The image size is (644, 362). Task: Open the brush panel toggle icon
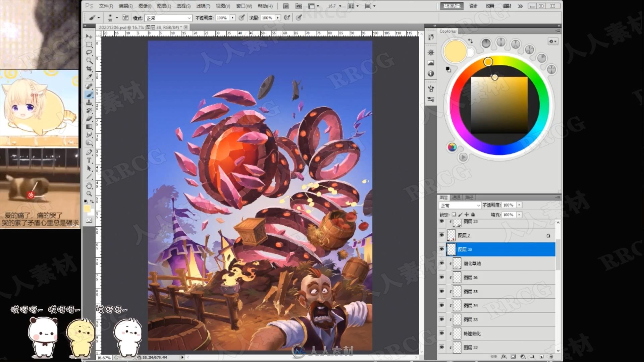(125, 17)
